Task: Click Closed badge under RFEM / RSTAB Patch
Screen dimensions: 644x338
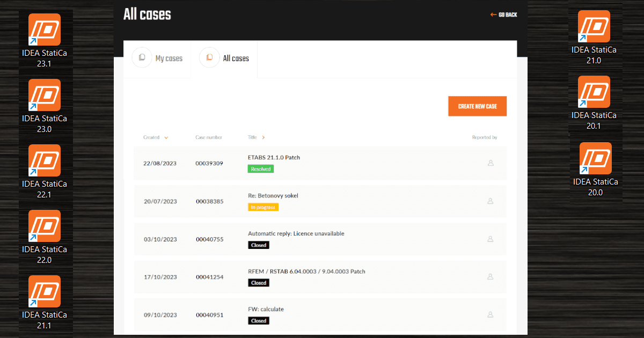Action: point(258,283)
